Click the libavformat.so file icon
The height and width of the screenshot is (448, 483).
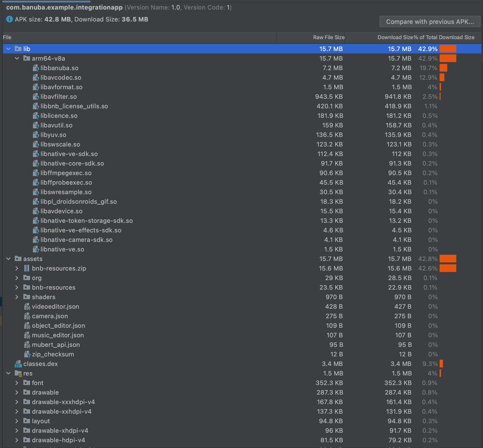point(36,87)
